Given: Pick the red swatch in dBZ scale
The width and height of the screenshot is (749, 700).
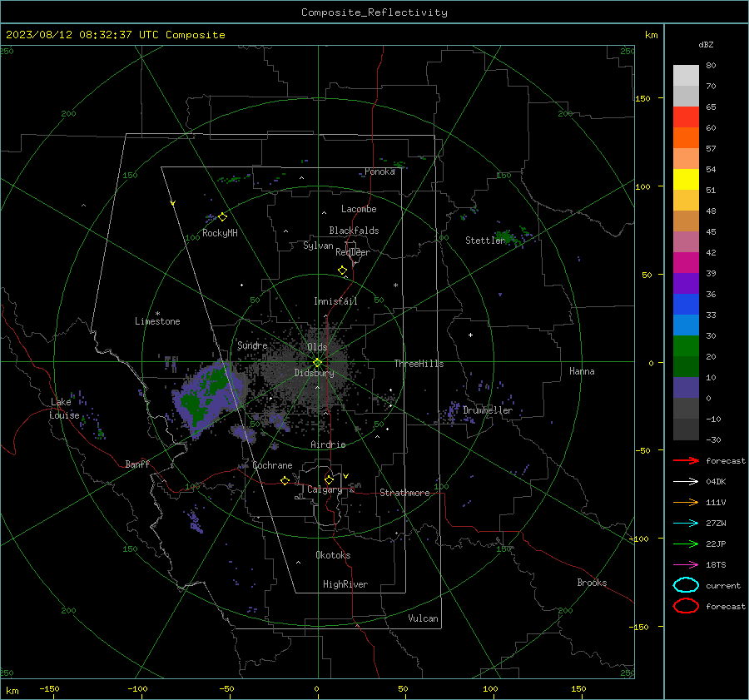Looking at the screenshot, I should pos(686,117).
